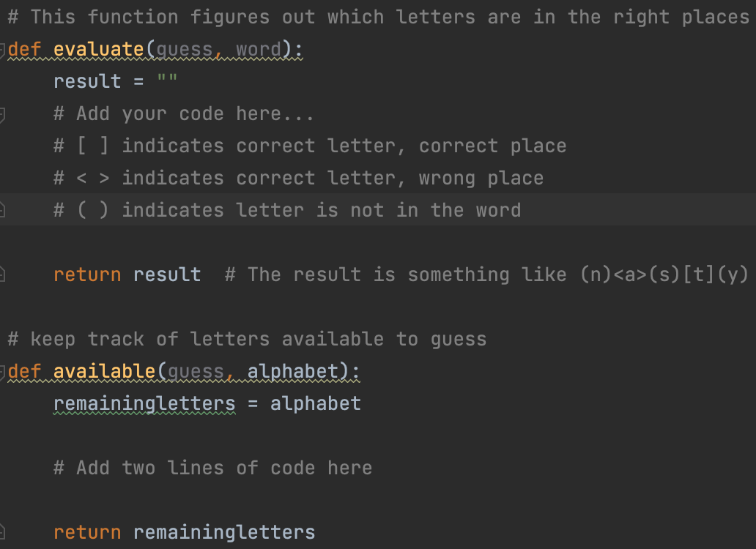Click the example '(n)<a>(s)[t](y)' in the comment
756x549 pixels.
click(x=664, y=274)
